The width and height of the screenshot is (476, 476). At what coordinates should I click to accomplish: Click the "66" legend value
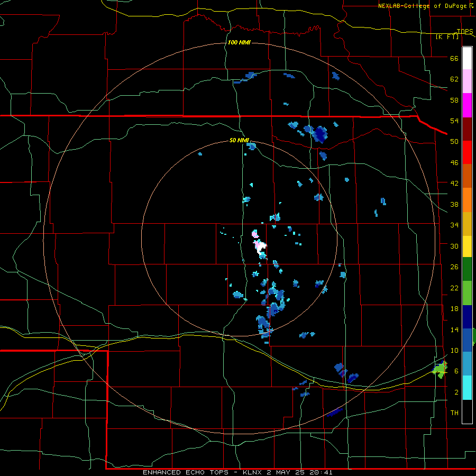[454, 59]
